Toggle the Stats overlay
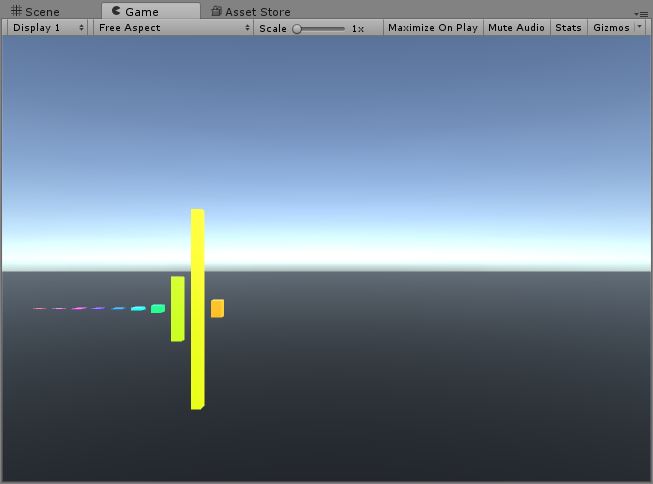The width and height of the screenshot is (653, 484). [568, 28]
